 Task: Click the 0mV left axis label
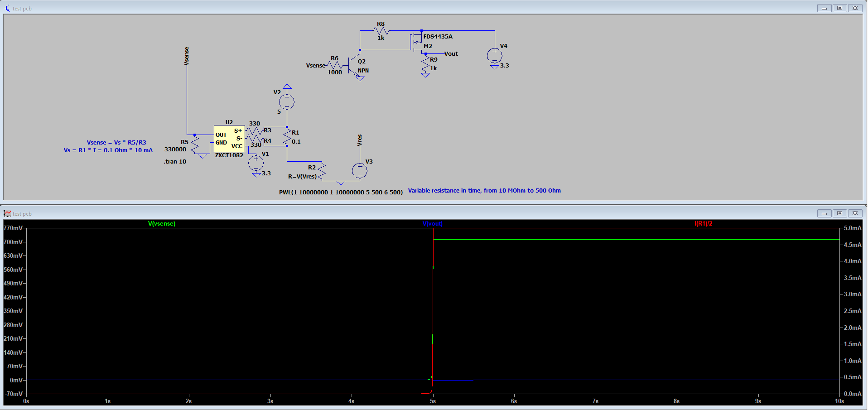(x=16, y=381)
